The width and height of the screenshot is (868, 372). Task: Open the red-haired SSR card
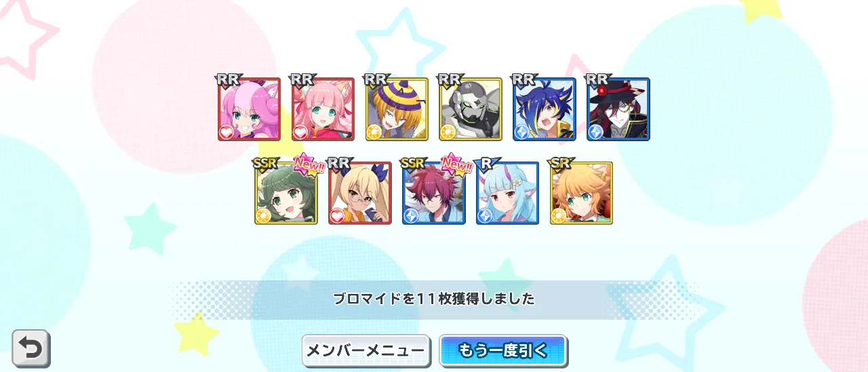tap(434, 193)
